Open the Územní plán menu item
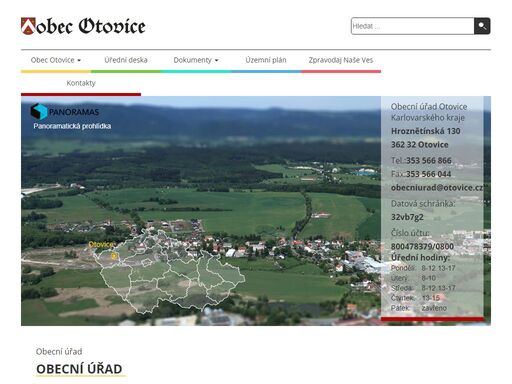 266,60
